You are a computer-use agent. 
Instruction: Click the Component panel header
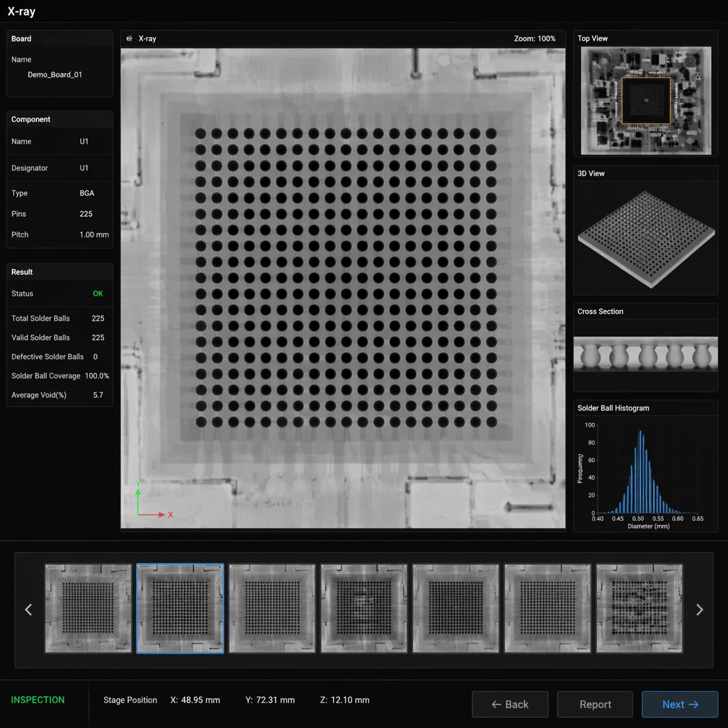point(60,119)
